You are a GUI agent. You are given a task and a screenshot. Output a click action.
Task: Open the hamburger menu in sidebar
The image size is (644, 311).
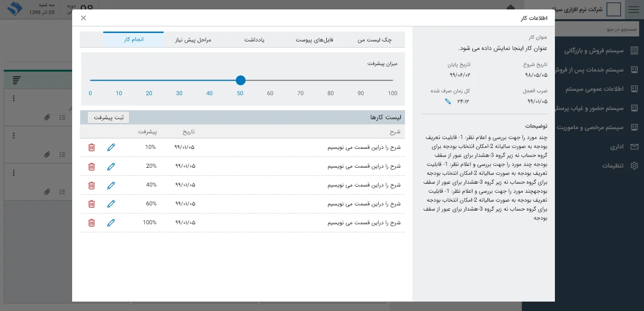pyautogui.click(x=634, y=9)
